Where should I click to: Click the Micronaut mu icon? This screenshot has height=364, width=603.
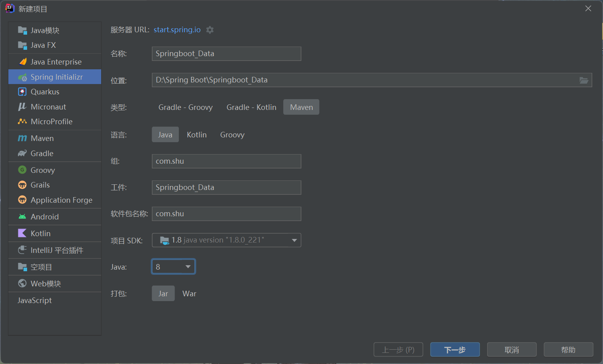coord(22,107)
